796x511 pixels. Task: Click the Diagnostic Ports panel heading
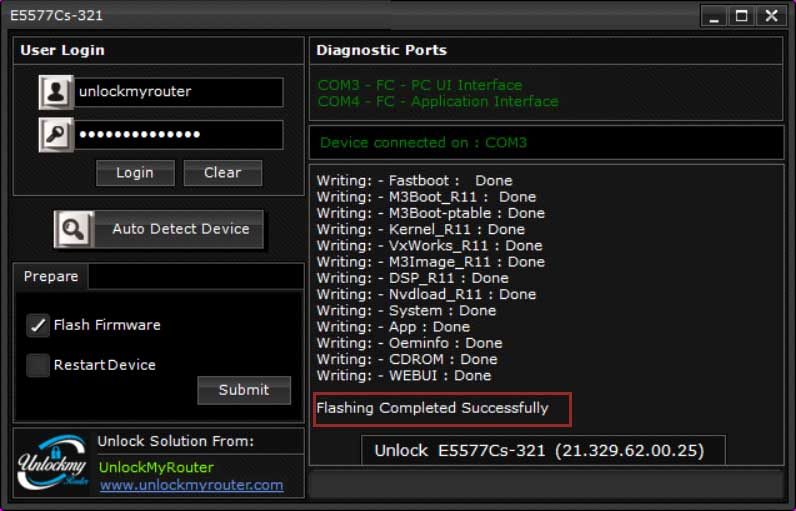coord(381,50)
